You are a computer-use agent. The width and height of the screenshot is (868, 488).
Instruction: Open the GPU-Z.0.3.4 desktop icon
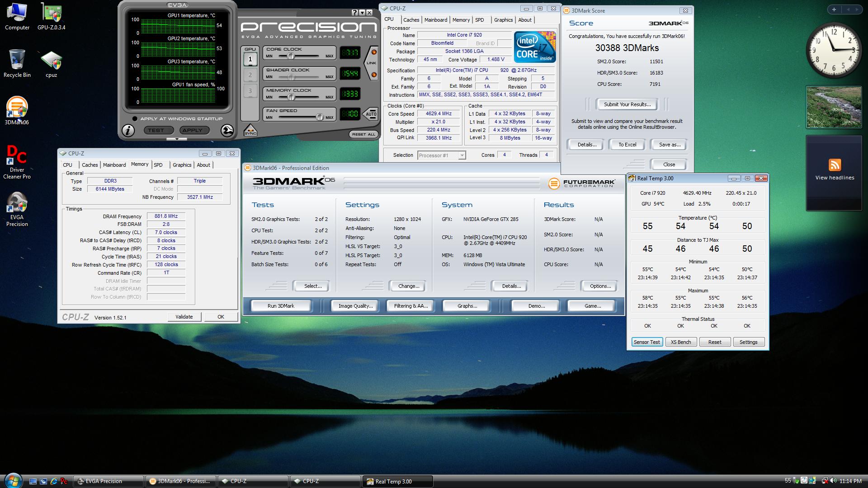pyautogui.click(x=51, y=17)
